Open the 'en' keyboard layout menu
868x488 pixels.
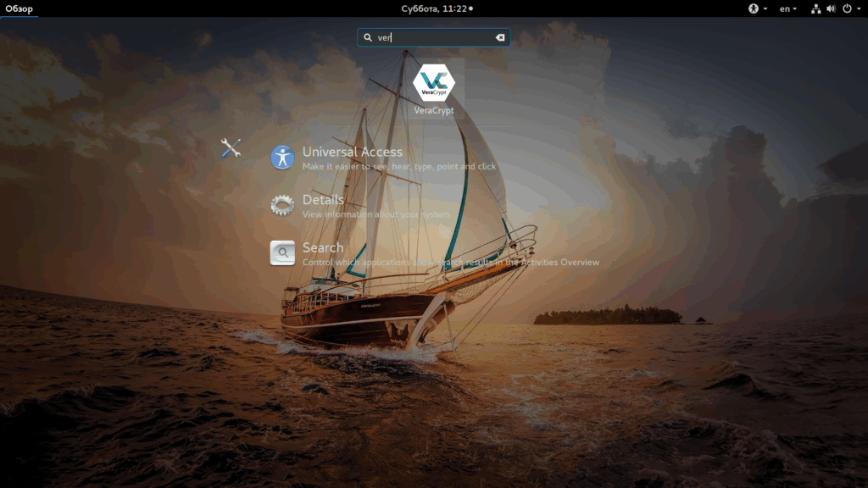[x=787, y=8]
